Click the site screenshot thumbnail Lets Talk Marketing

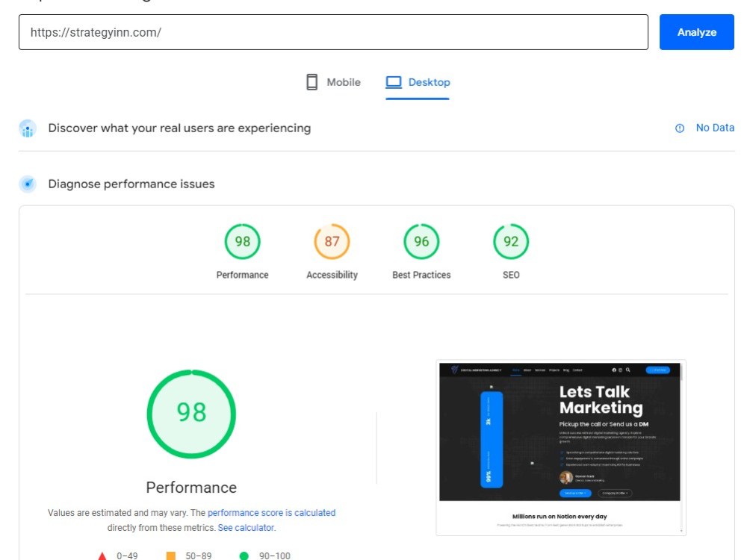click(x=561, y=447)
